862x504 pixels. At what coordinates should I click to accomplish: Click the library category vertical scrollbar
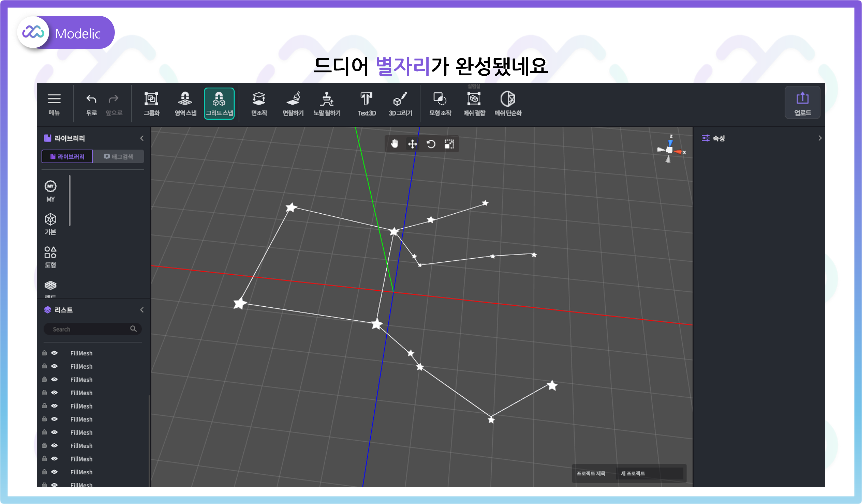(x=70, y=201)
